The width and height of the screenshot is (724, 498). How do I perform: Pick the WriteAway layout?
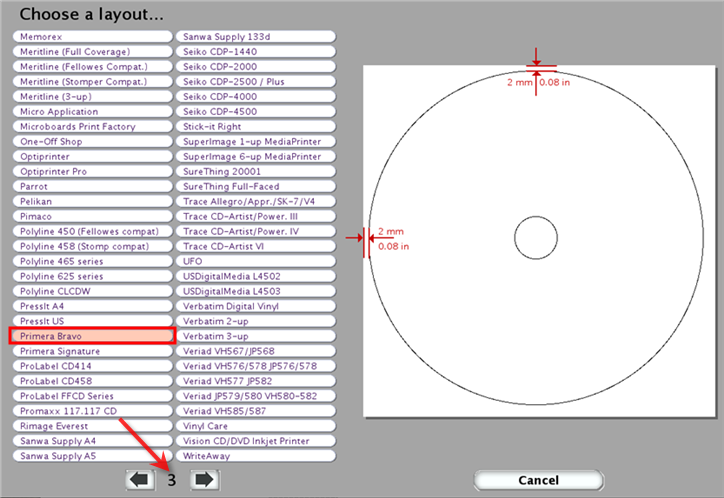256,456
